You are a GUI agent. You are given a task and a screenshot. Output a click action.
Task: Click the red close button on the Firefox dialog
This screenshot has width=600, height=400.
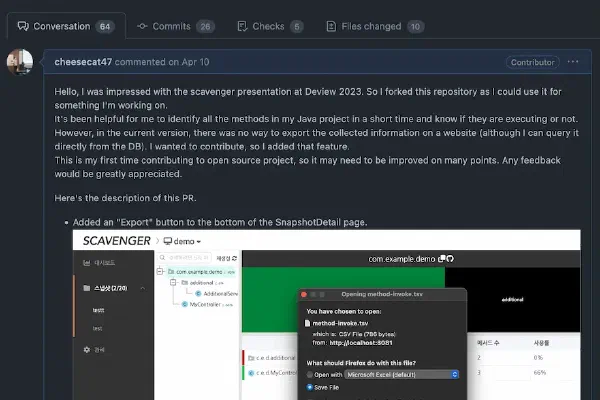tap(304, 294)
